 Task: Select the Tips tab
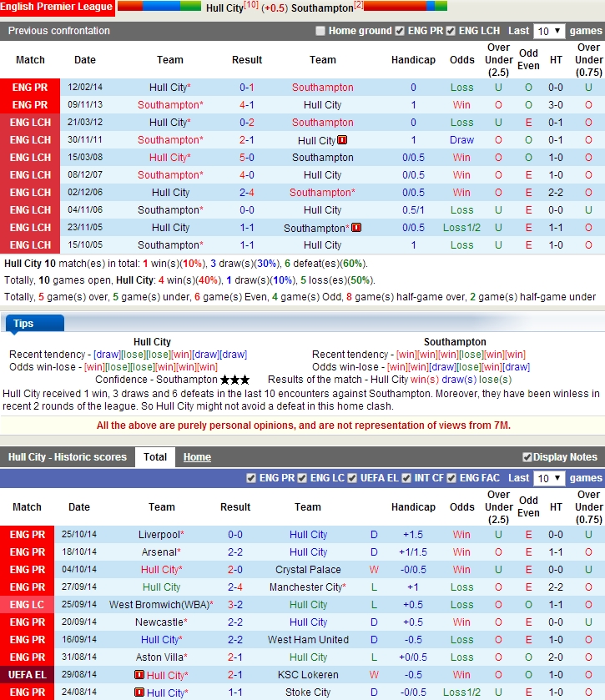[35, 323]
